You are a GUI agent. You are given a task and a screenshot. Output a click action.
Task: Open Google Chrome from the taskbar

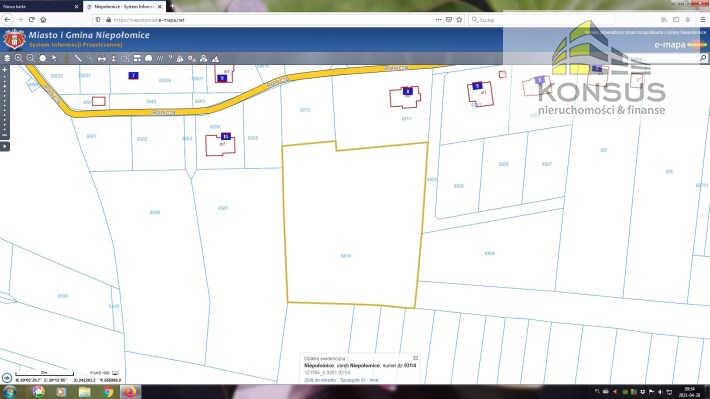click(107, 392)
